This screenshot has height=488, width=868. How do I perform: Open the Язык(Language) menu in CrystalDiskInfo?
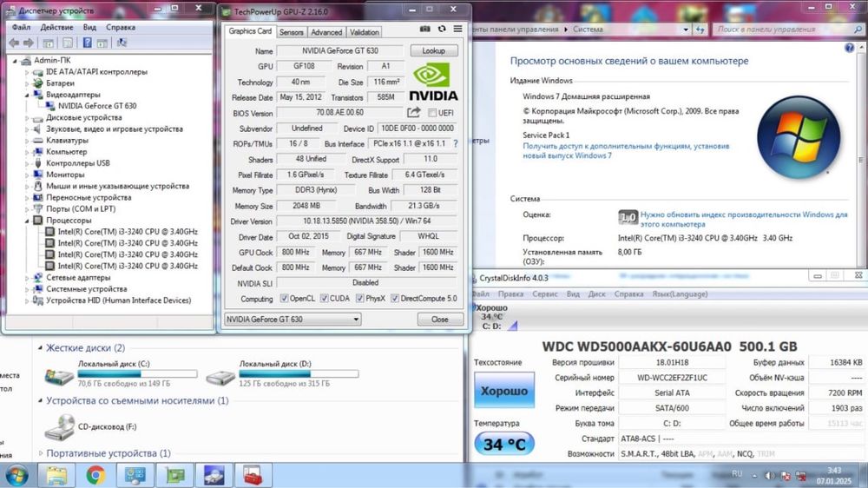[680, 294]
